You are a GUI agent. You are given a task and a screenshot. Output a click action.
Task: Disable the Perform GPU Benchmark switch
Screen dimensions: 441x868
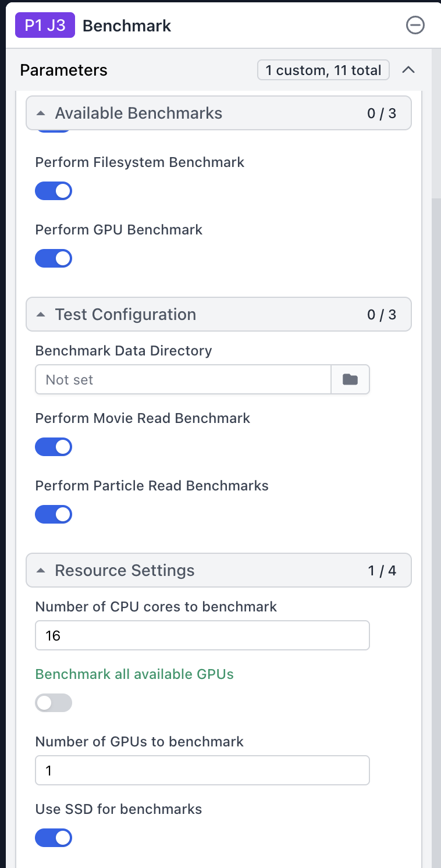coord(54,258)
